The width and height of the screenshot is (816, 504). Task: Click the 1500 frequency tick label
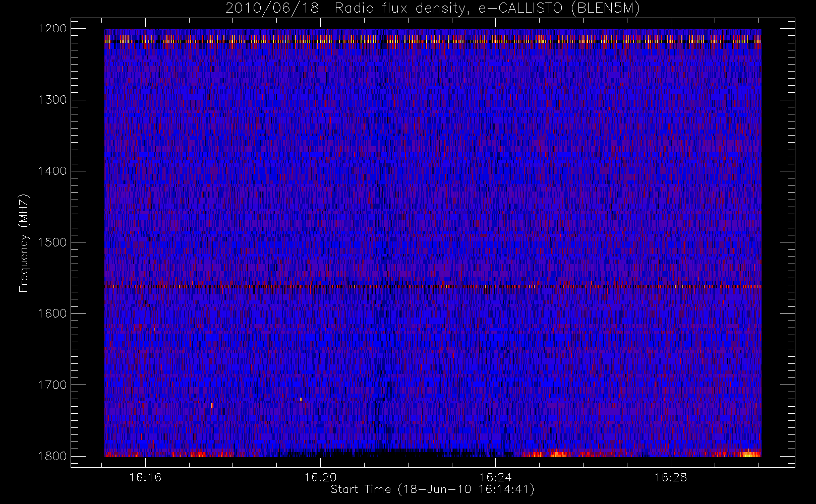(52, 242)
